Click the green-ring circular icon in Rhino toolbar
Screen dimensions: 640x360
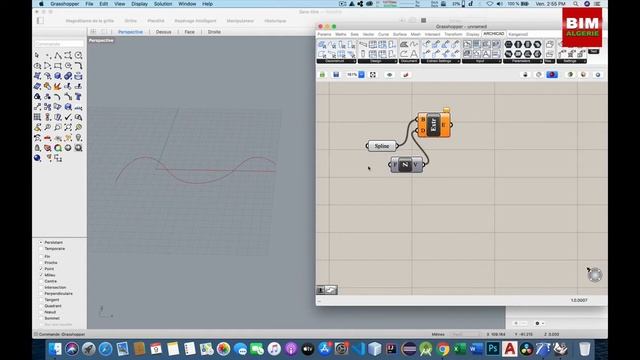pyautogui.click(x=58, y=148)
